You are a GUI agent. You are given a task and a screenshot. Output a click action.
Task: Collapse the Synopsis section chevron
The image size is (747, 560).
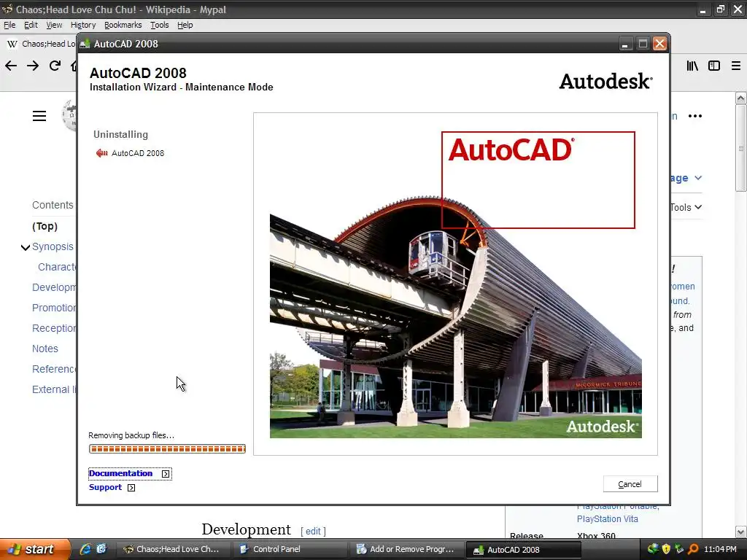pos(26,247)
